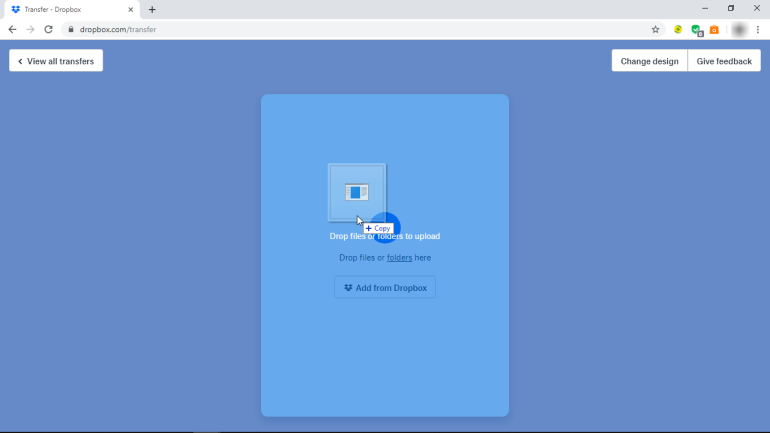Click the Add from Dropbox button
The width and height of the screenshot is (770, 433).
tap(385, 288)
